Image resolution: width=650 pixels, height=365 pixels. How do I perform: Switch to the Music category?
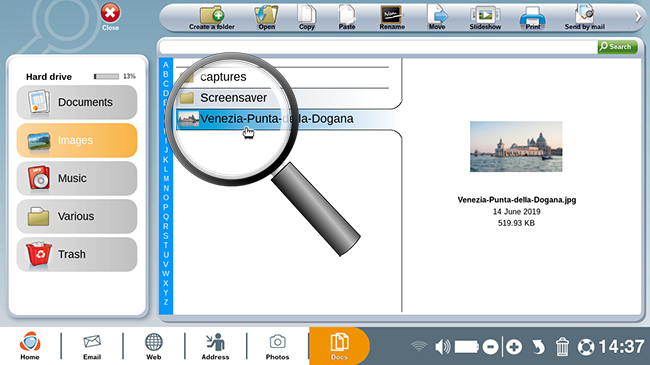pyautogui.click(x=77, y=178)
